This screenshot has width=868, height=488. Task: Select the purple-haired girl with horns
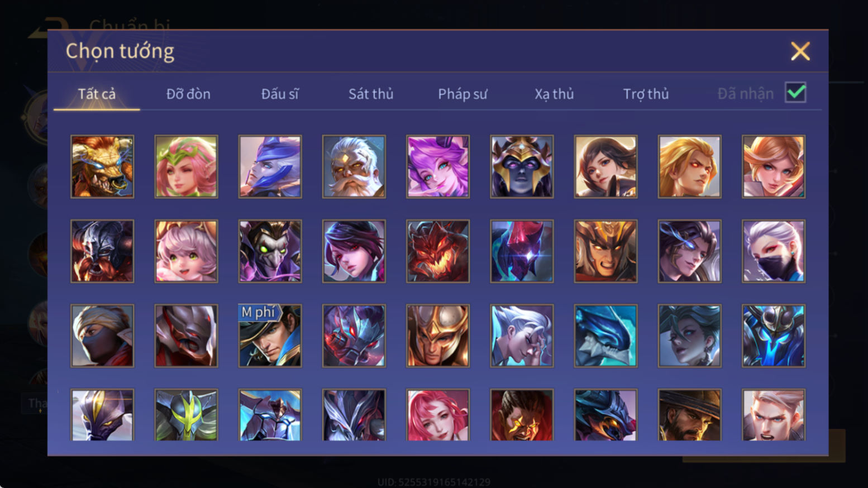pyautogui.click(x=438, y=166)
